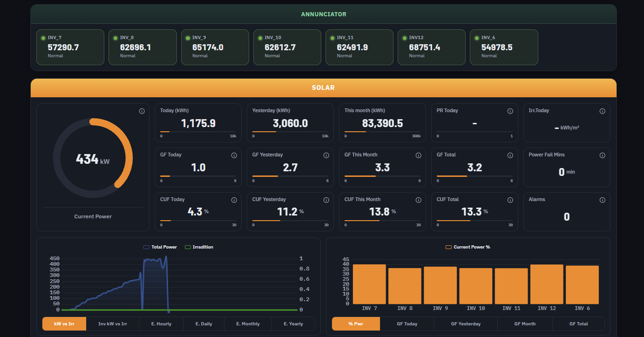This screenshot has width=644, height=337.
Task: Click INV12 reading 68751.4
Action: 425,47
